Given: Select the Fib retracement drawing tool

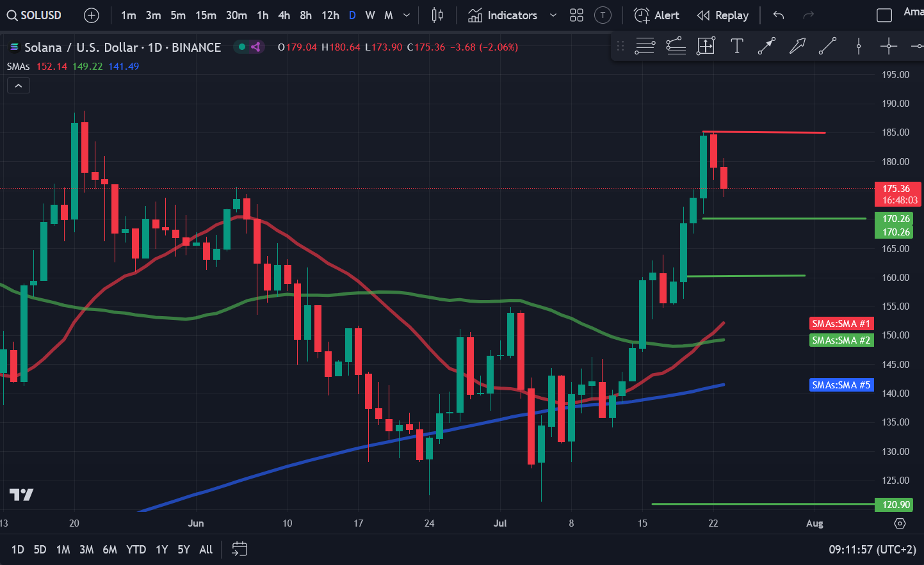Looking at the screenshot, I should (x=645, y=46).
